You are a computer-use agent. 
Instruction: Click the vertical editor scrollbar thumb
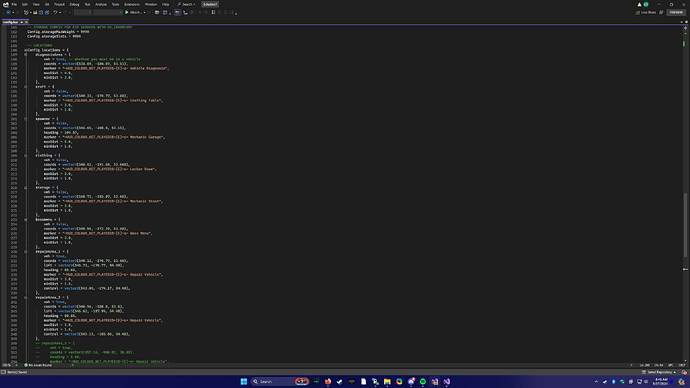[685, 224]
